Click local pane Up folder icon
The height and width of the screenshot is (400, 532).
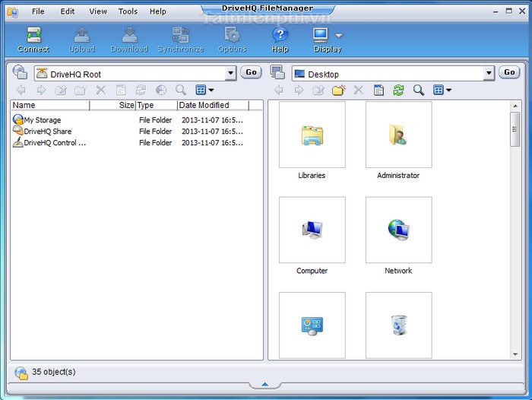pyautogui.click(x=319, y=90)
